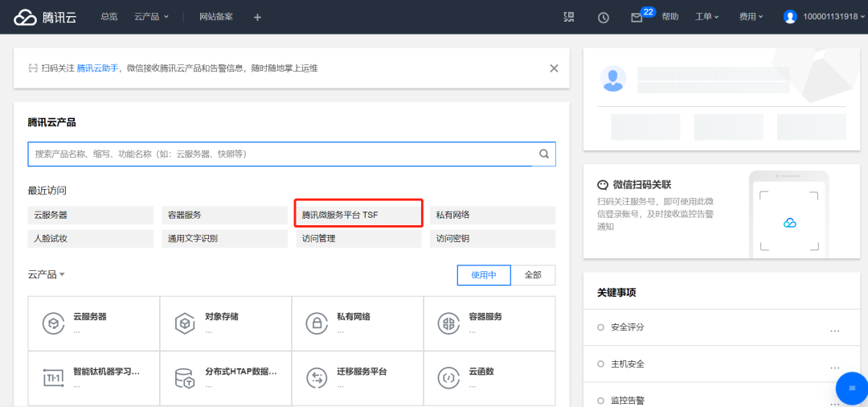The height and width of the screenshot is (407, 868).
Task: Click the 云函数 card title text
Action: click(481, 372)
